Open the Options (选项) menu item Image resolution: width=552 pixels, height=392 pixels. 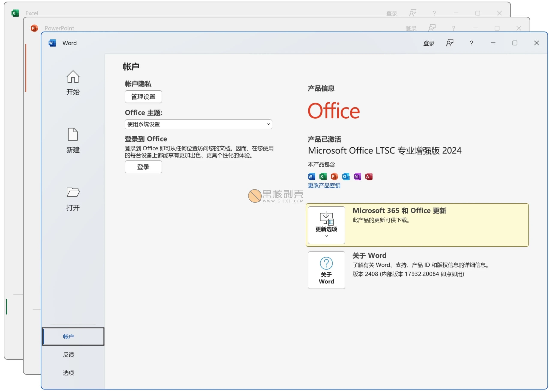coord(68,373)
